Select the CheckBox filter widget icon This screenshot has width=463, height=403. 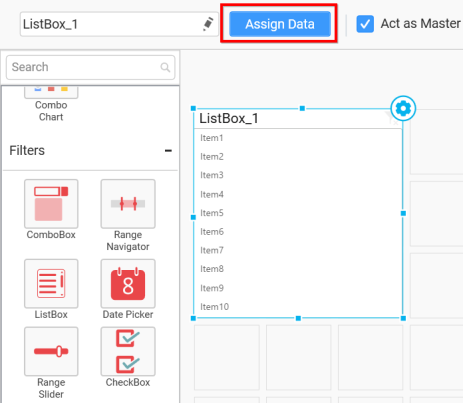coord(128,351)
